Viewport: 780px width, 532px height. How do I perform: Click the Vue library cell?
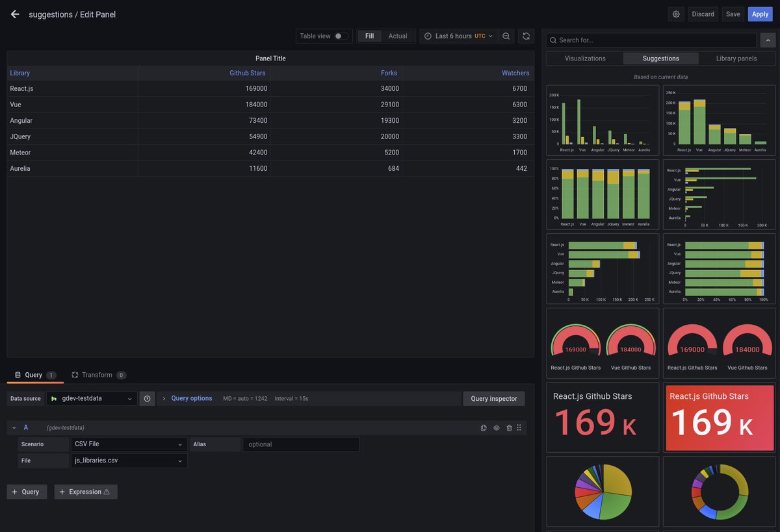click(73, 105)
